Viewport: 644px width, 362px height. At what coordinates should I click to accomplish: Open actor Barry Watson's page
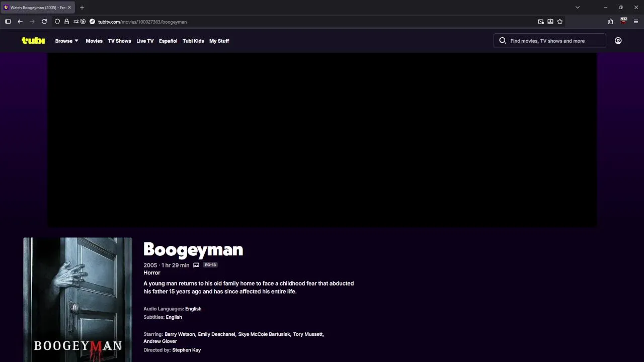tap(180, 334)
